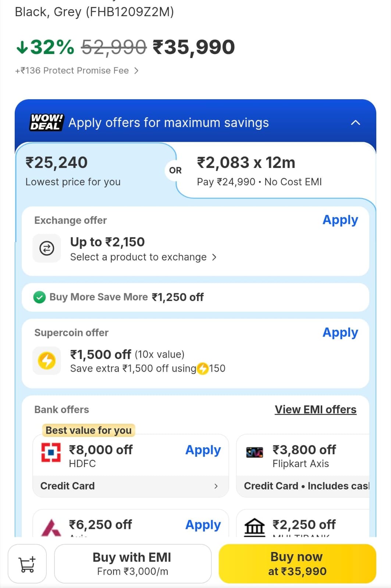Expand HDFC Credit Card details arrow
This screenshot has width=391, height=588.
pyautogui.click(x=216, y=486)
